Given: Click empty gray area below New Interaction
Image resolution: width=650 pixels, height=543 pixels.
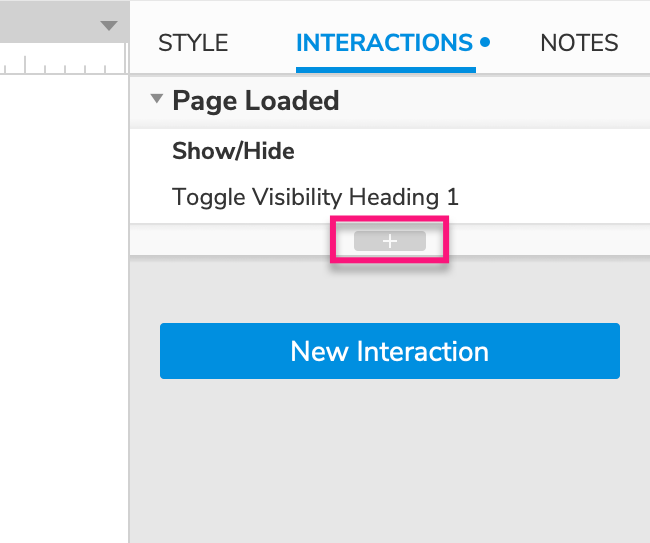Looking at the screenshot, I should 390,460.
